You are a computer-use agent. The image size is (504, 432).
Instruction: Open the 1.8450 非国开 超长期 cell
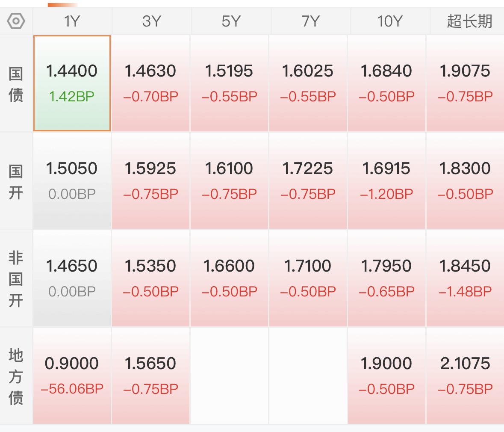[x=465, y=278]
